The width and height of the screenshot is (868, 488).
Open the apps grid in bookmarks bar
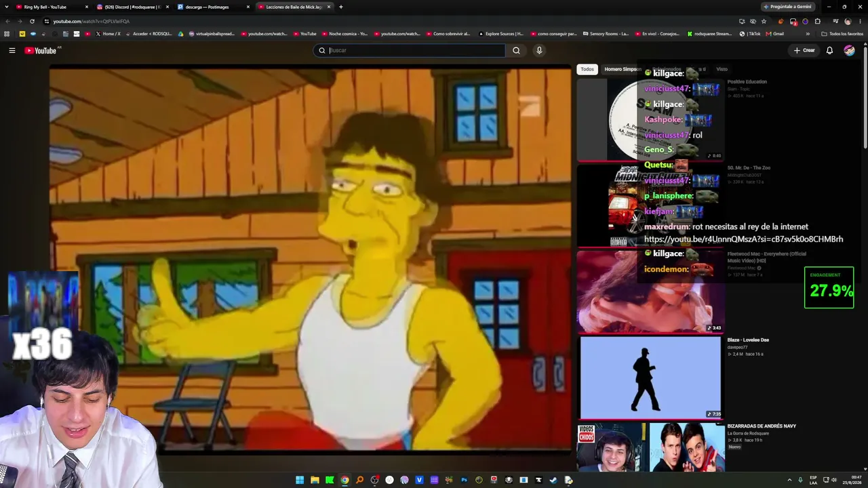tap(7, 34)
